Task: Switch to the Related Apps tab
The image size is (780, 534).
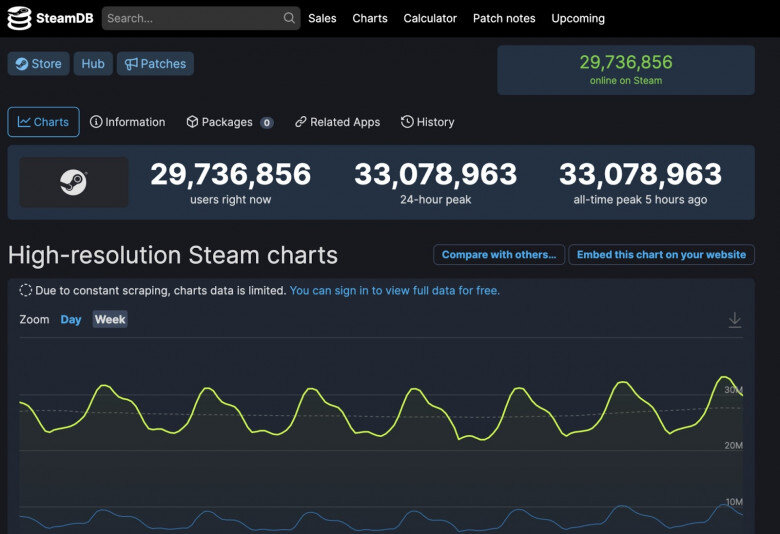Action: point(337,122)
